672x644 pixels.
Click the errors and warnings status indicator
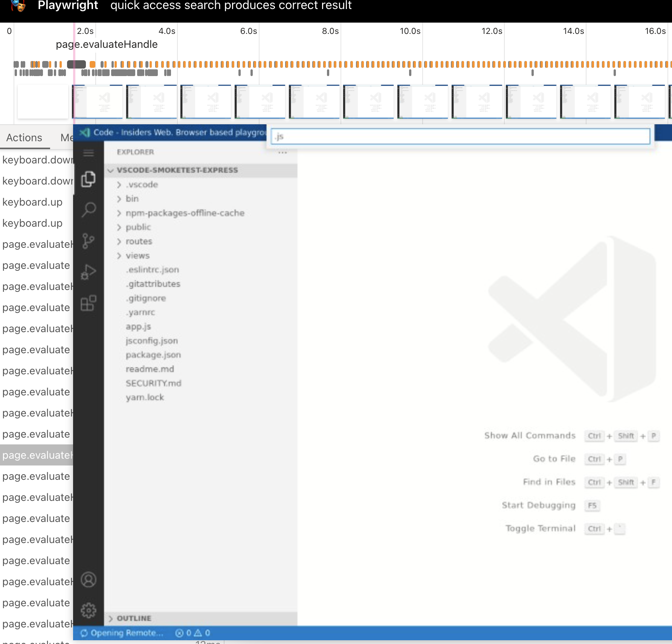[x=192, y=633]
